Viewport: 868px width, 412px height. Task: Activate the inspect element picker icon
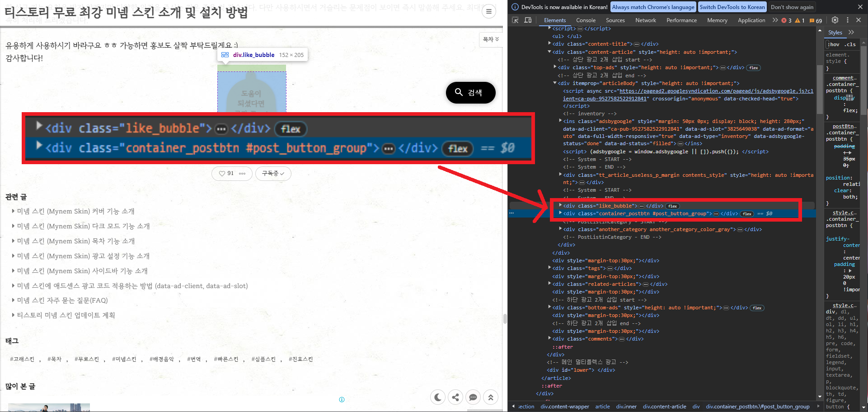tap(515, 20)
